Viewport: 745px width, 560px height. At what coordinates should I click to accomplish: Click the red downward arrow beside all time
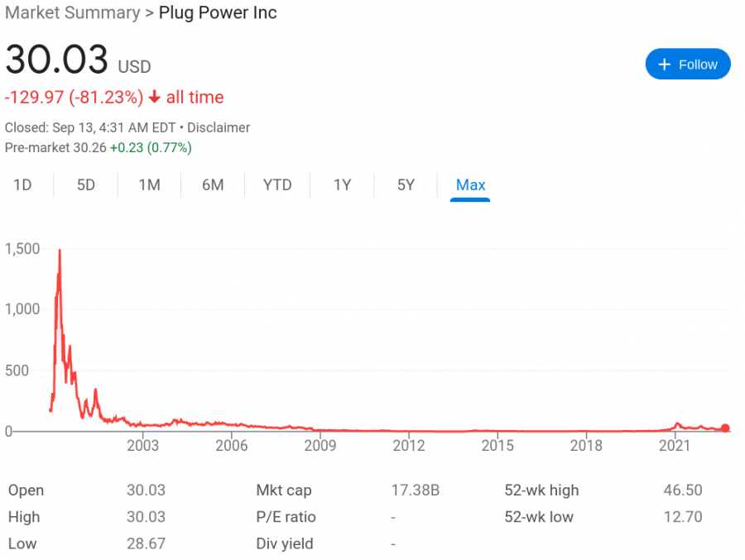(154, 97)
